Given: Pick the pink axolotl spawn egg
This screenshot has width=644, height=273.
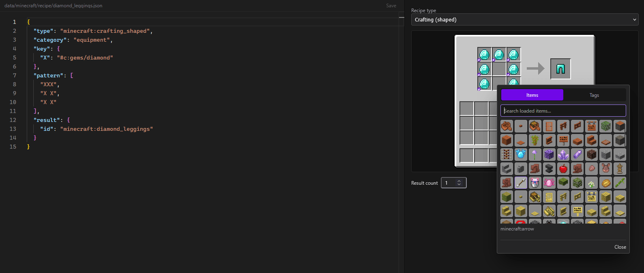Looking at the screenshot, I should pyautogui.click(x=549, y=183).
